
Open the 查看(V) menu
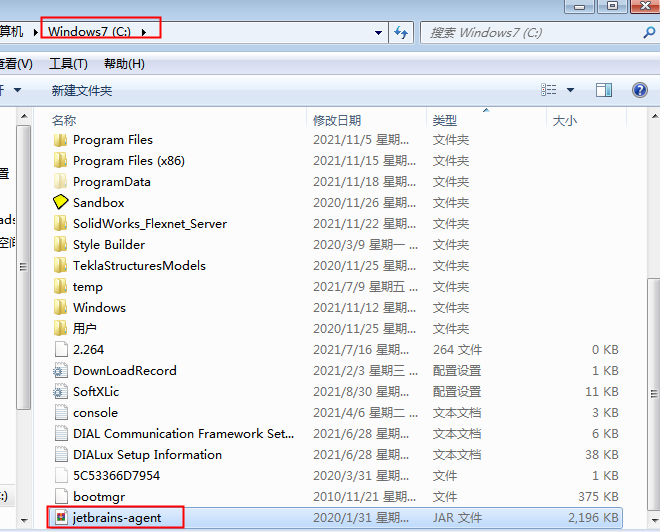[x=16, y=64]
